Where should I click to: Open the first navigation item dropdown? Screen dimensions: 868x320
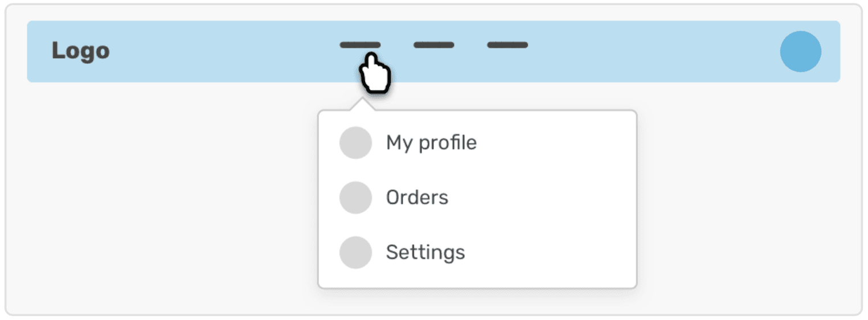360,45
